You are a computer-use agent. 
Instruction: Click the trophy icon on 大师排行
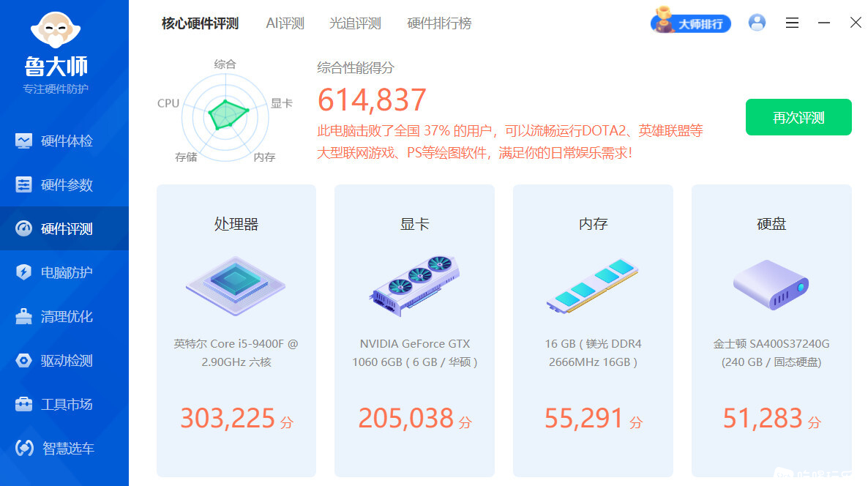[662, 20]
